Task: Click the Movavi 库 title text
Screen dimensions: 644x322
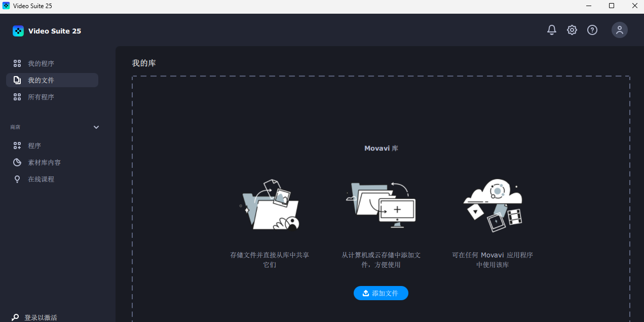Action: (x=381, y=149)
